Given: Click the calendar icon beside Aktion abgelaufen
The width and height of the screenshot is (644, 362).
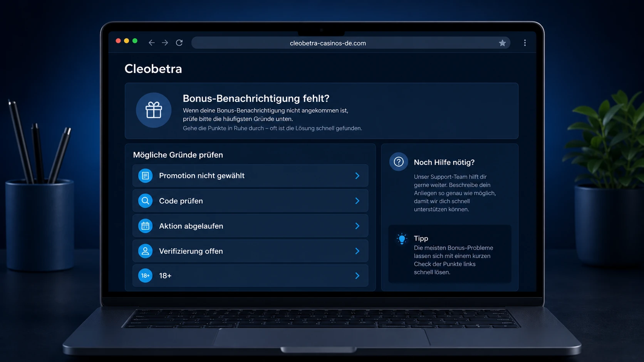Looking at the screenshot, I should click(x=145, y=226).
